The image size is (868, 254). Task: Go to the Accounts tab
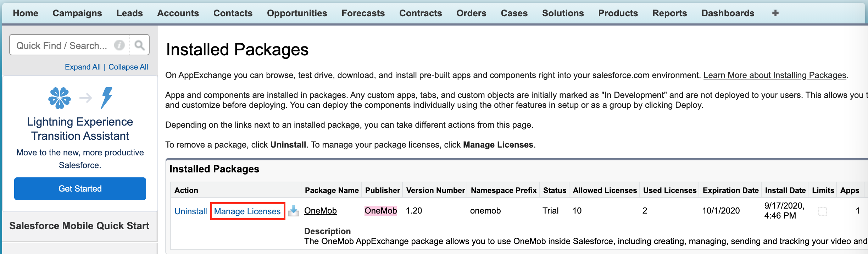178,13
